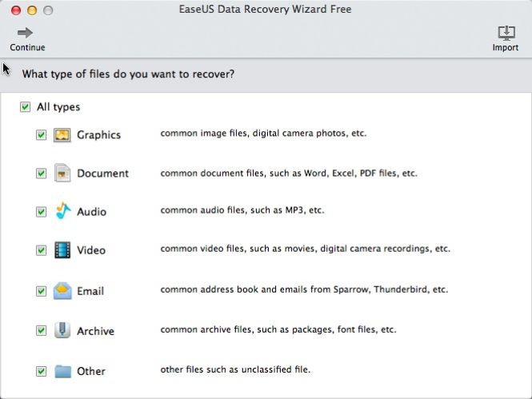
Task: Click 'What type of files' heading
Action: [x=128, y=74]
